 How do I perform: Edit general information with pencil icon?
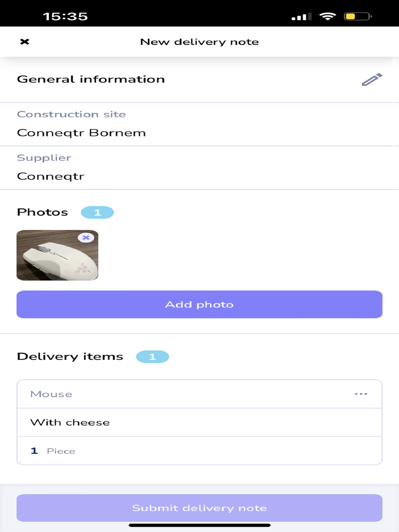(x=372, y=79)
